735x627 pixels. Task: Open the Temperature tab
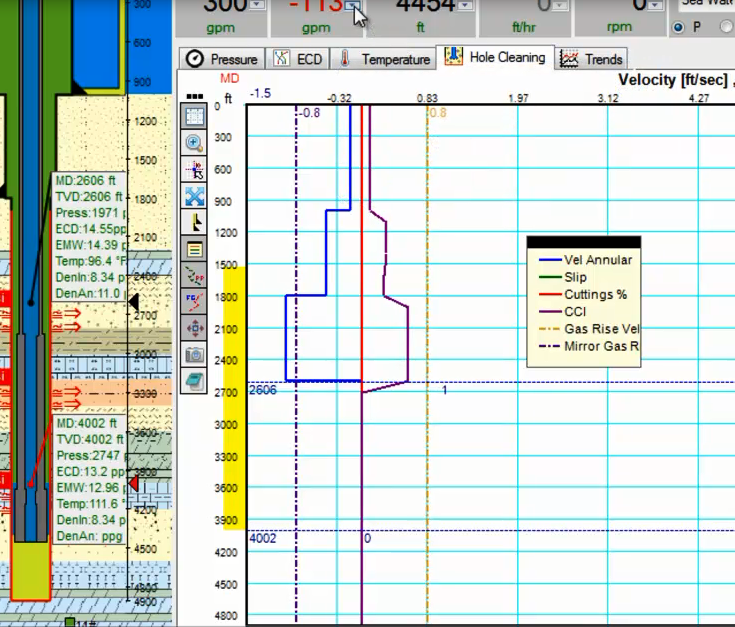[383, 59]
